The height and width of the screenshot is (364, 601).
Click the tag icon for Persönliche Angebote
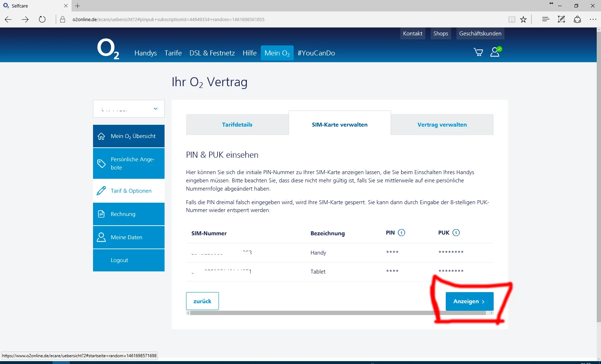[102, 163]
